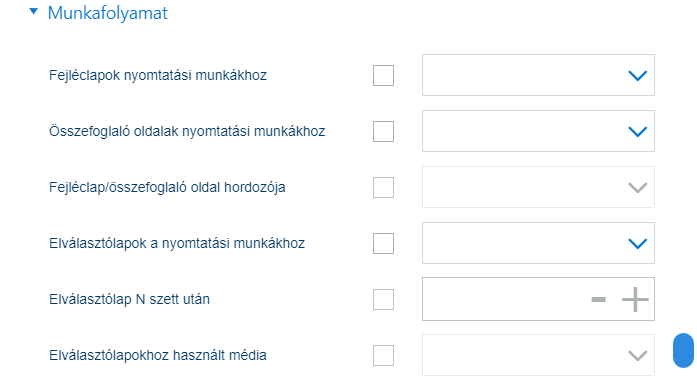Click the Munkafolyamat section heading
The height and width of the screenshot is (382, 697).
point(108,13)
